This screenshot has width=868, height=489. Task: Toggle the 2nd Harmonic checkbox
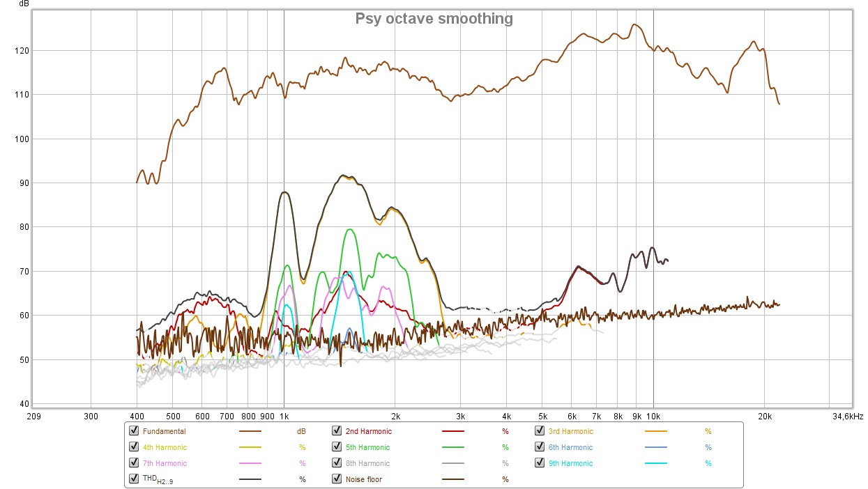[x=337, y=431]
